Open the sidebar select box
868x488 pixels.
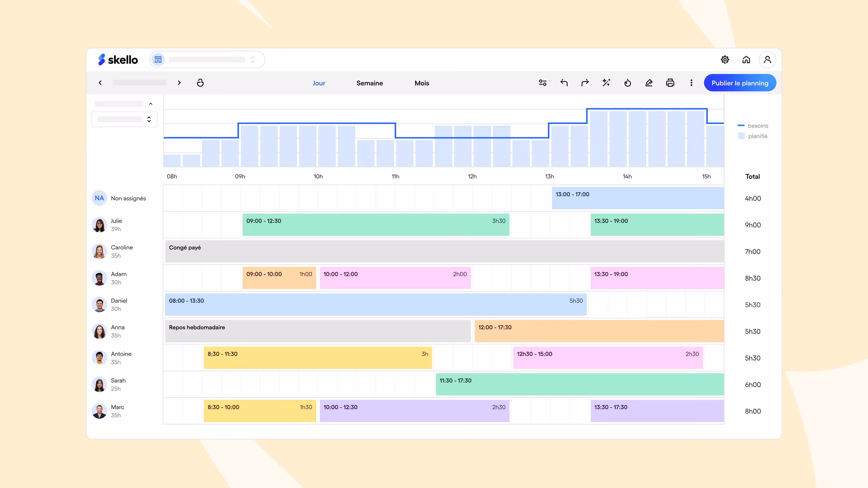coord(124,119)
